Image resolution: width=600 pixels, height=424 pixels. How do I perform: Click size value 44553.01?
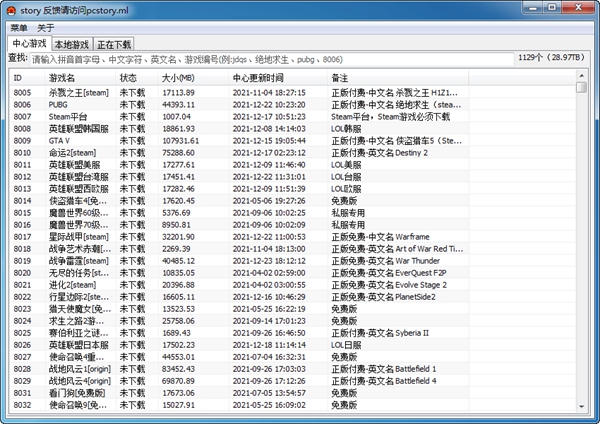click(178, 357)
